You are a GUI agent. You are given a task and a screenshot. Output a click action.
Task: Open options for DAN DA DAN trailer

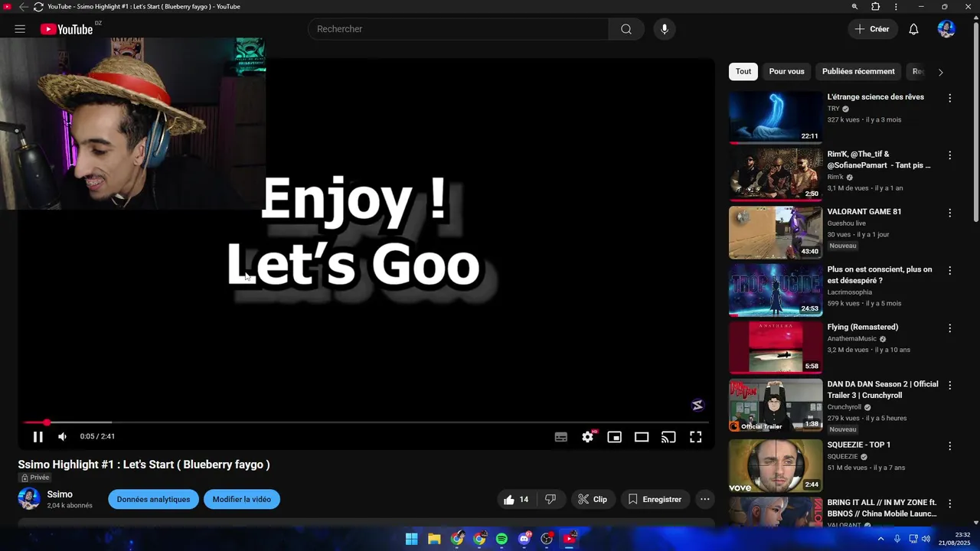(949, 386)
